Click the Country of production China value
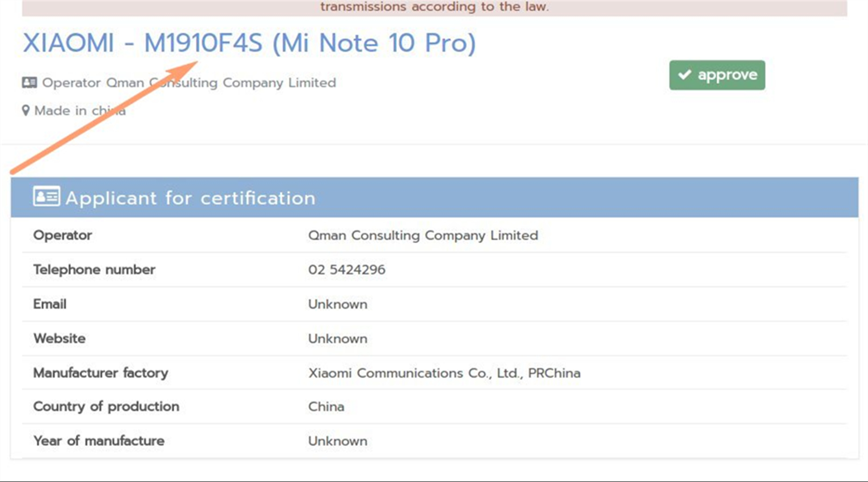This screenshot has width=868, height=482. point(326,407)
